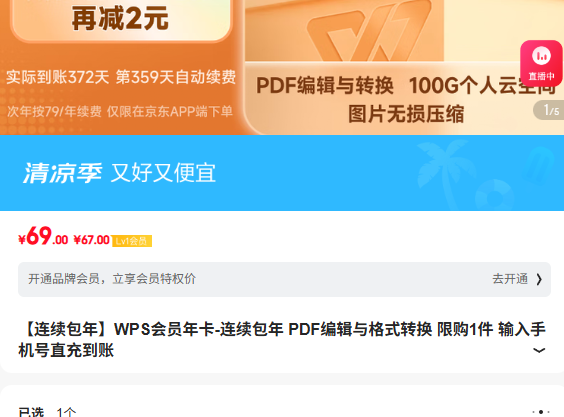
Task: Click the 去开通 link
Action: 510,279
